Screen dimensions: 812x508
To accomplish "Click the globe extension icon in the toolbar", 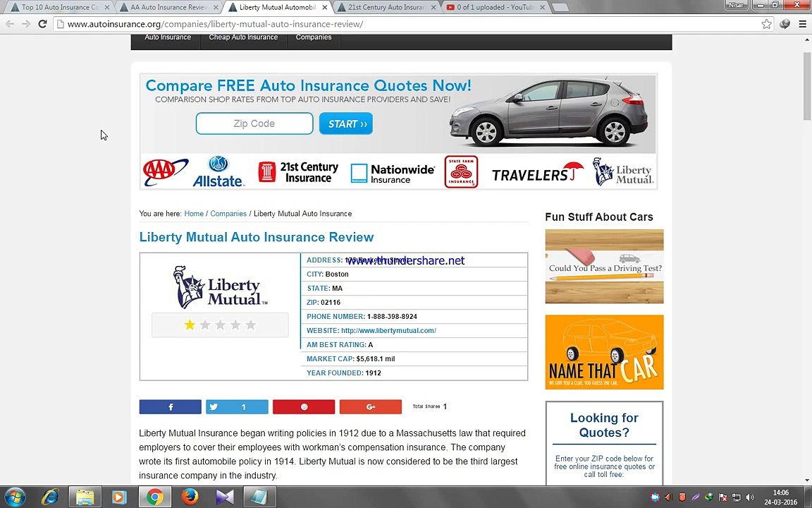I will (785, 24).
